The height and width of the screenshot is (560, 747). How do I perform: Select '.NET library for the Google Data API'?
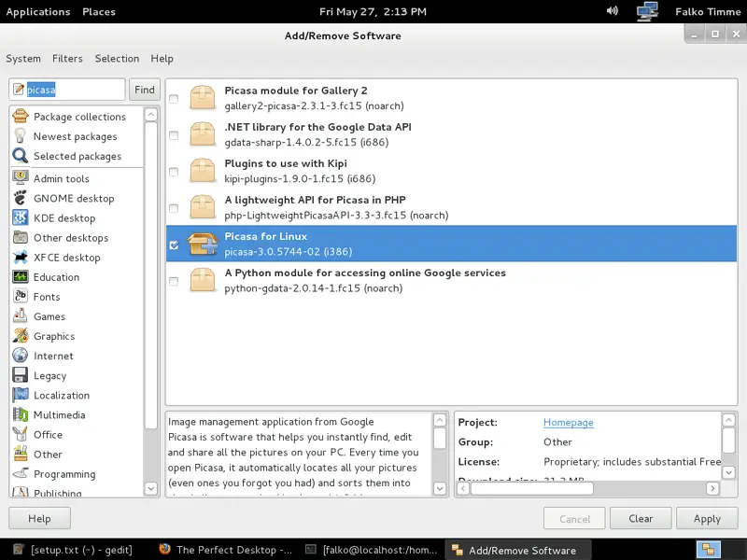tap(451, 134)
